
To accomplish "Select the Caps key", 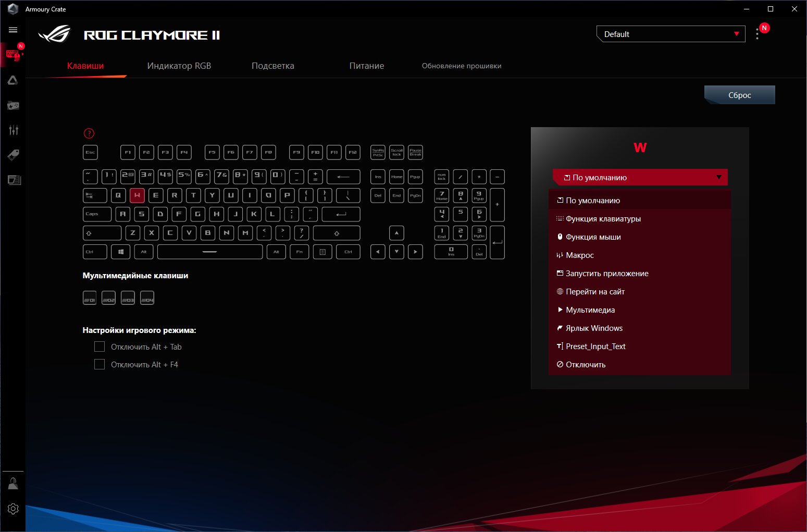I will point(97,214).
